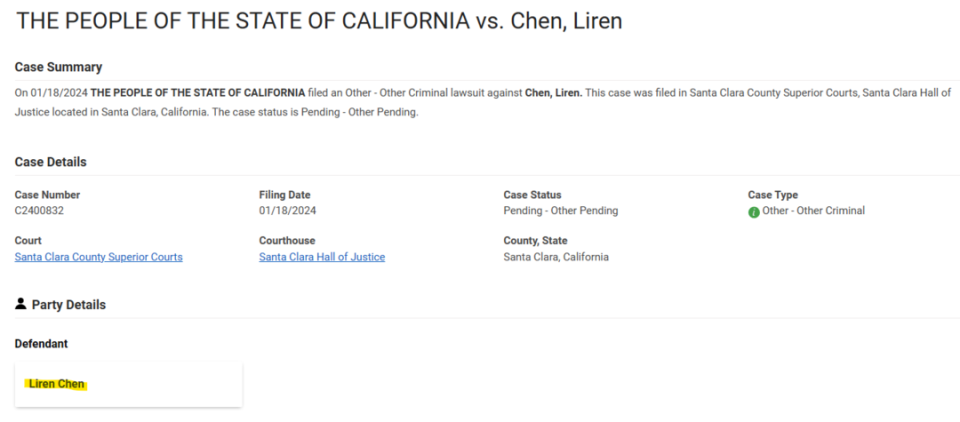Click the Other - Other Criminal case type text
The width and height of the screenshot is (960, 422).
813,211
